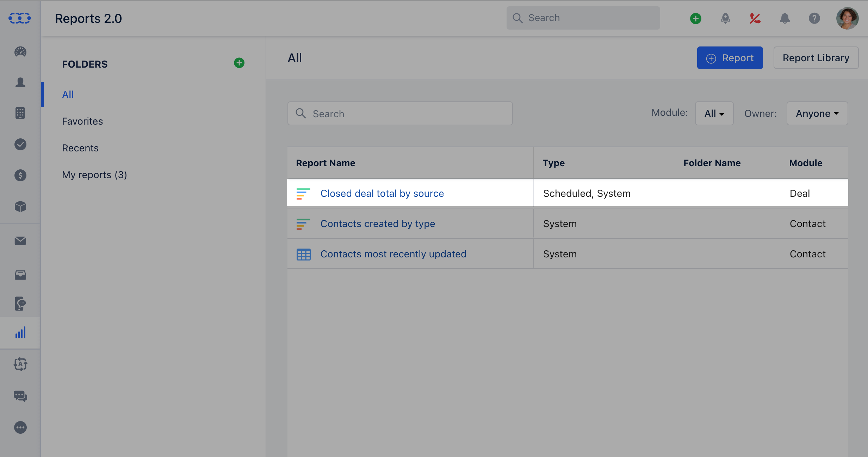868x457 pixels.
Task: Open the Dashboard gauge icon in sidebar
Action: [x=20, y=52]
